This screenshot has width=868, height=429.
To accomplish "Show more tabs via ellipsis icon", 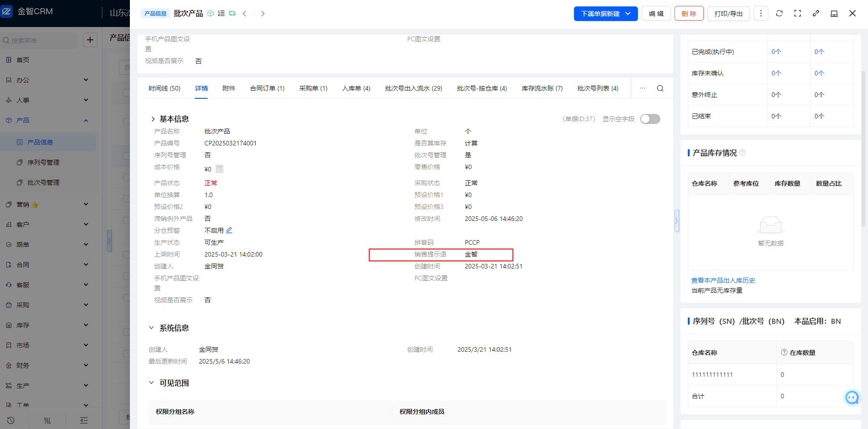I will [x=643, y=88].
